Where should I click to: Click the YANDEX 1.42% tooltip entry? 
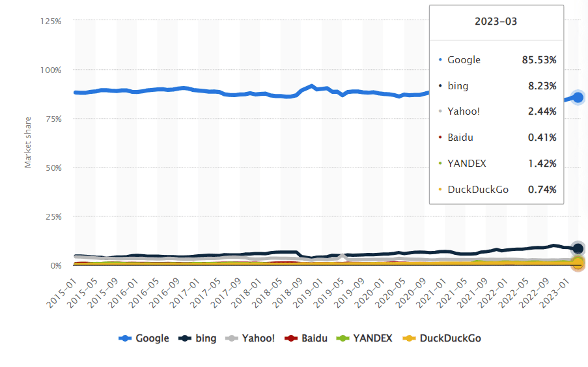click(x=497, y=164)
